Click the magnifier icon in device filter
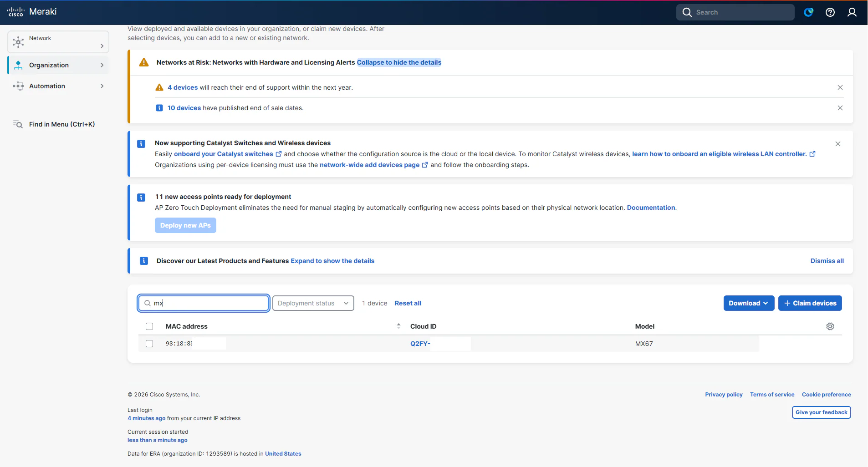 coord(148,303)
